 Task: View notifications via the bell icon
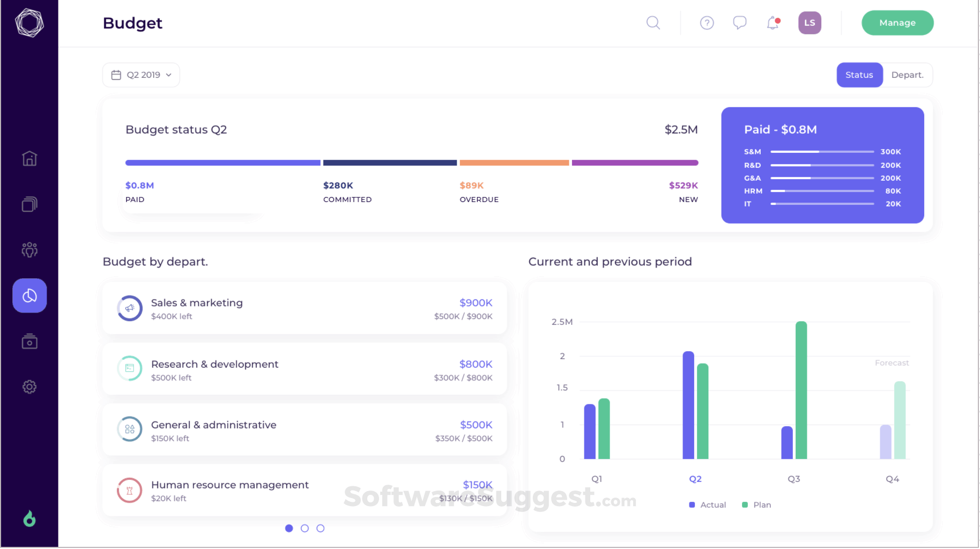tap(772, 23)
